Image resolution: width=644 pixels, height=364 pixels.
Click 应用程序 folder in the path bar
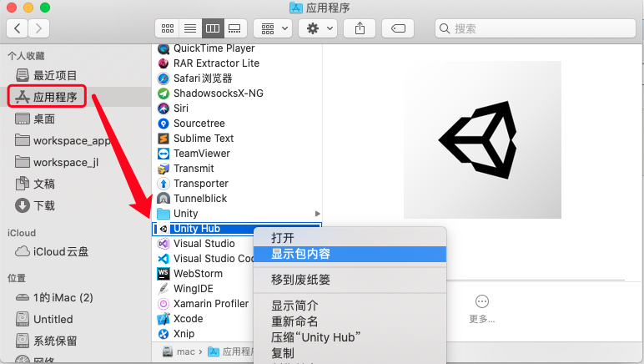tap(230, 351)
